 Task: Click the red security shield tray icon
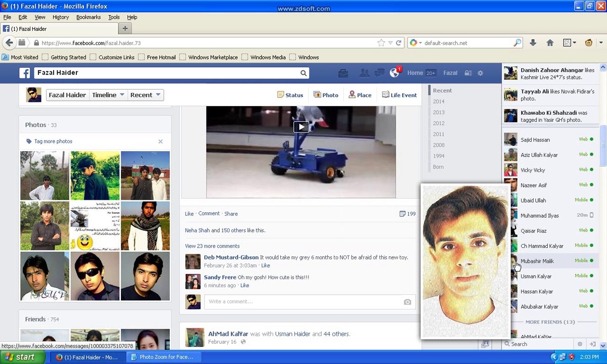(572, 357)
